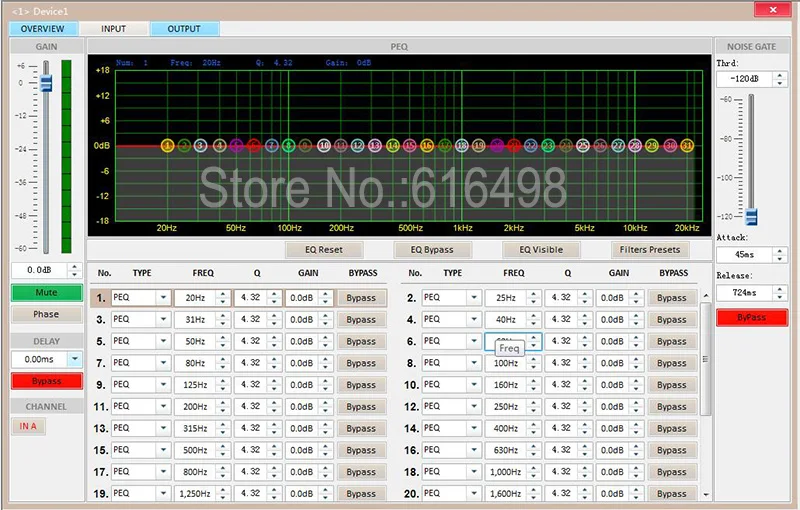Image resolution: width=800 pixels, height=510 pixels.
Task: Select EQ band node 27 on graph
Action: click(x=618, y=146)
